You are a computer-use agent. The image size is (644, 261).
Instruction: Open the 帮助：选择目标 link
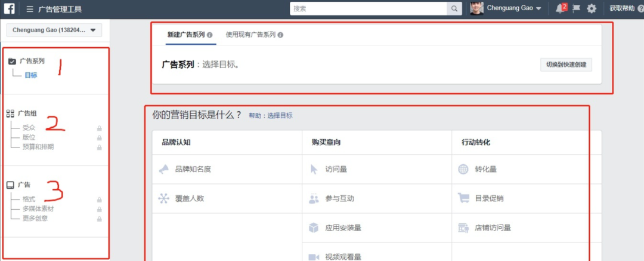point(271,116)
